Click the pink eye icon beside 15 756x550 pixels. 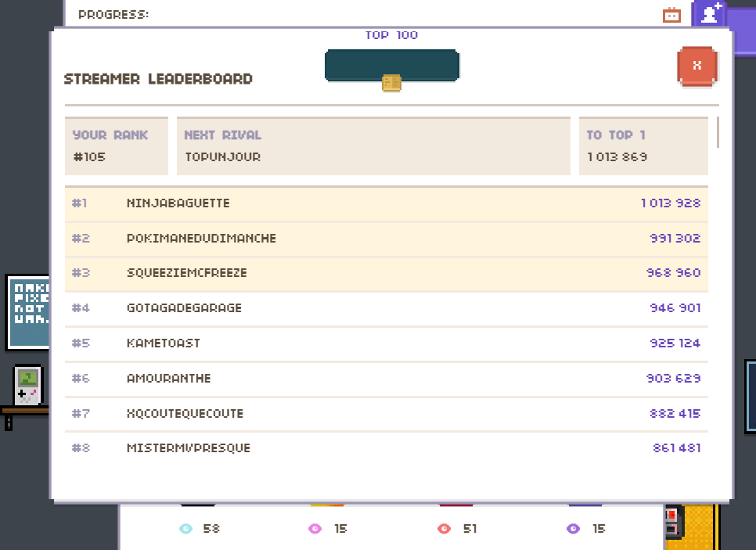click(x=315, y=529)
